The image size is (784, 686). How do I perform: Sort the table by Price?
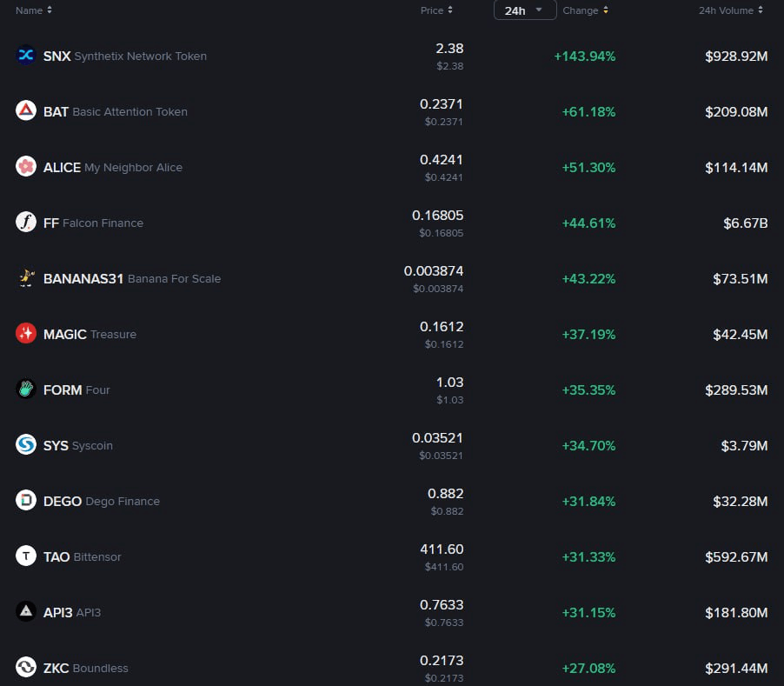(x=437, y=10)
